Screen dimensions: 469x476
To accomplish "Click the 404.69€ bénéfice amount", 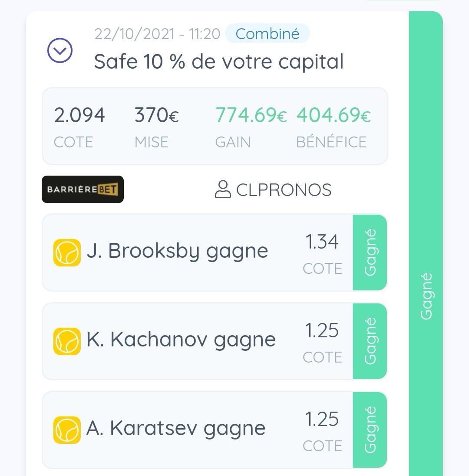I will coord(334,115).
